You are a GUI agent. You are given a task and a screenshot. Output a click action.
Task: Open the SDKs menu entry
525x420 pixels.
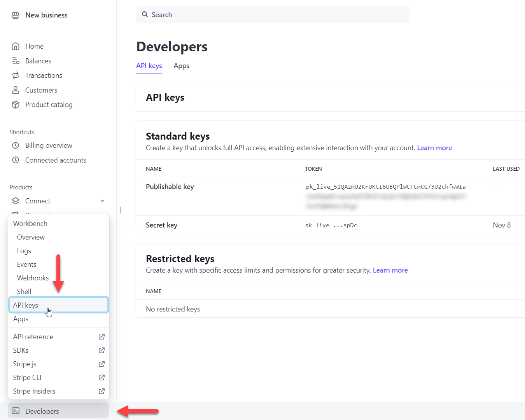pyautogui.click(x=59, y=350)
